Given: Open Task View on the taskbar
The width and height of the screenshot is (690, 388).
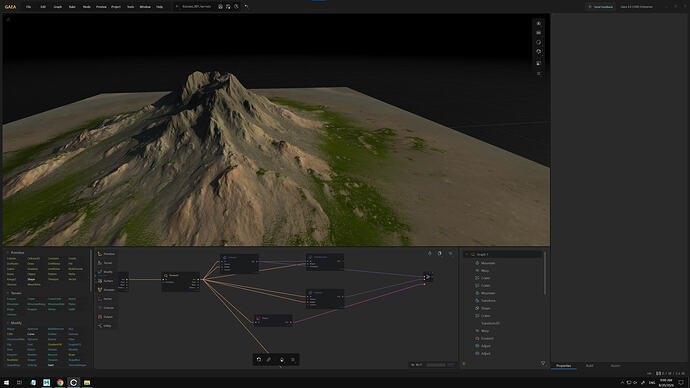Looking at the screenshot, I should [x=19, y=382].
